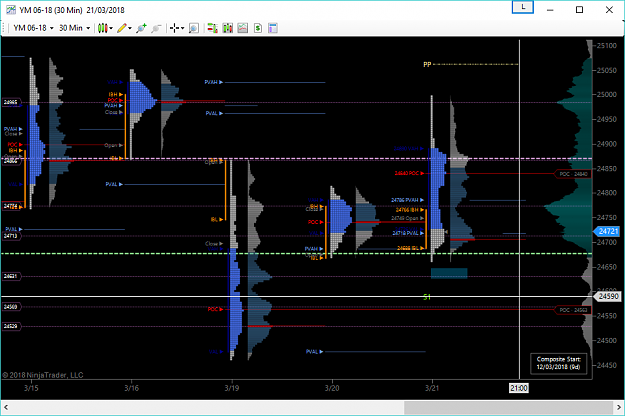Click the toolbar grip handle
The height and width of the screenshot is (416, 625).
[4, 28]
